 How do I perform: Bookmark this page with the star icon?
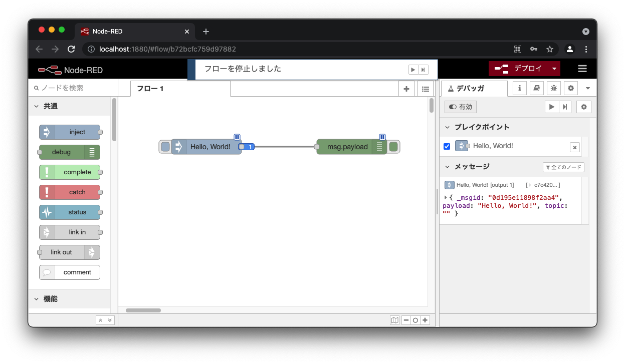550,49
